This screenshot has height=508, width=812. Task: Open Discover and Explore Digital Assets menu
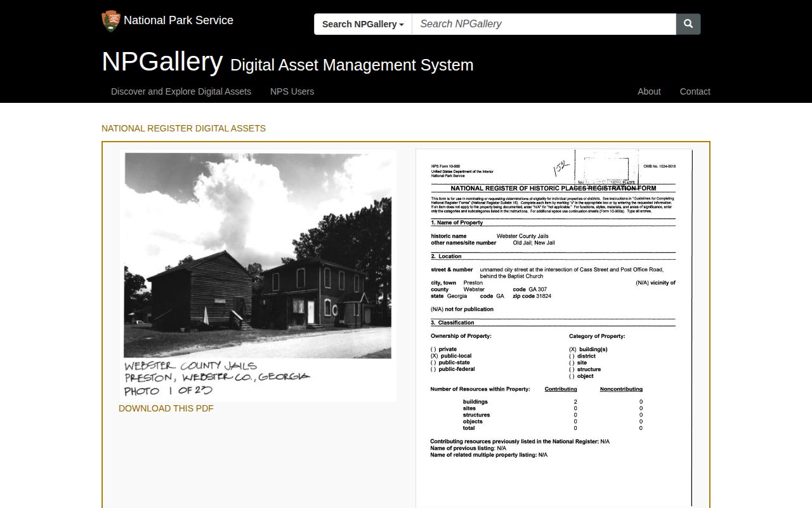[181, 91]
